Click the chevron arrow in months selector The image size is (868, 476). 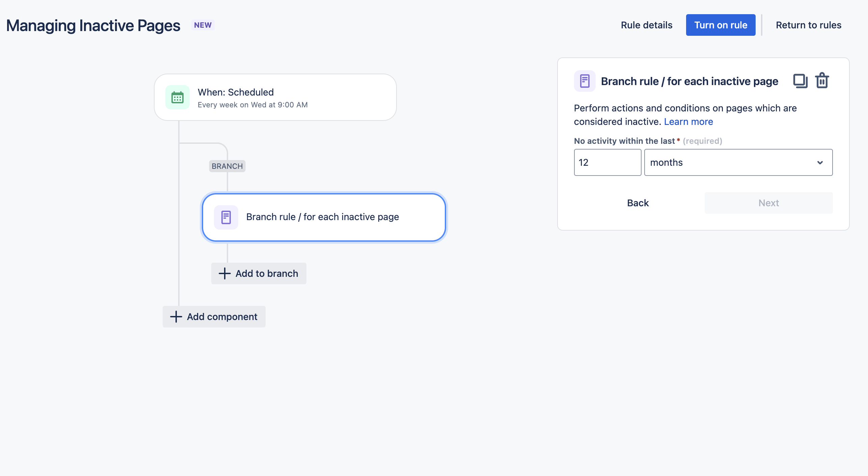pos(820,163)
